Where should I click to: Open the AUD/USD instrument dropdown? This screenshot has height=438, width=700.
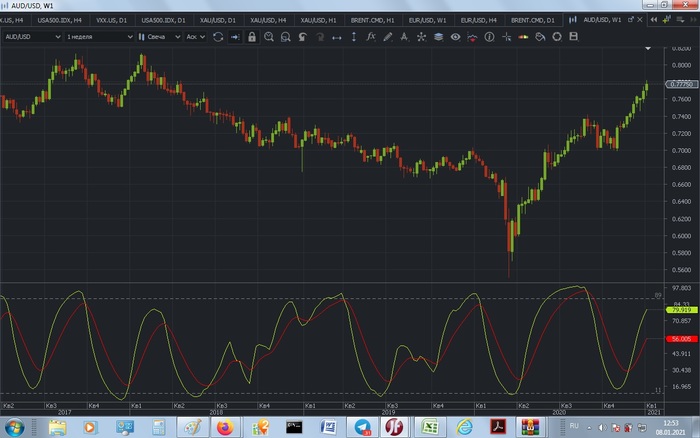coord(30,37)
